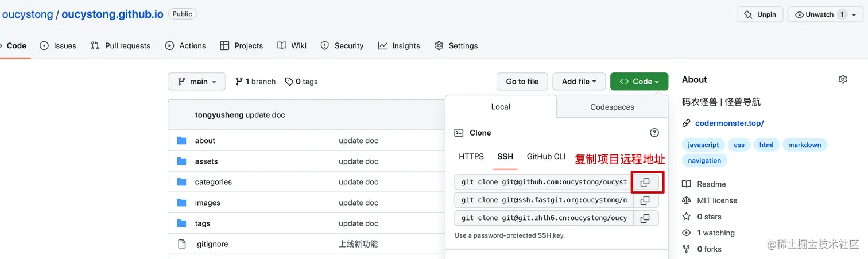The height and width of the screenshot is (259, 868).
Task: Open the images folder
Action: tap(207, 203)
